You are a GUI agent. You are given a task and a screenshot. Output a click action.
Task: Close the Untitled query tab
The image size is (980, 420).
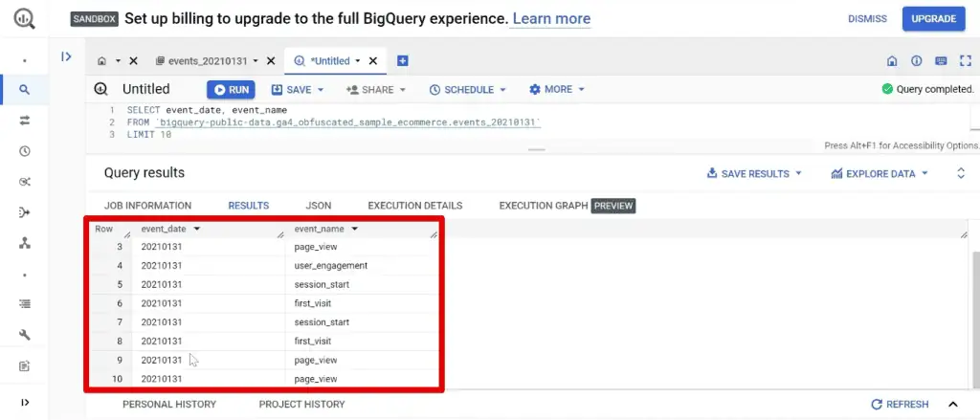point(373,61)
